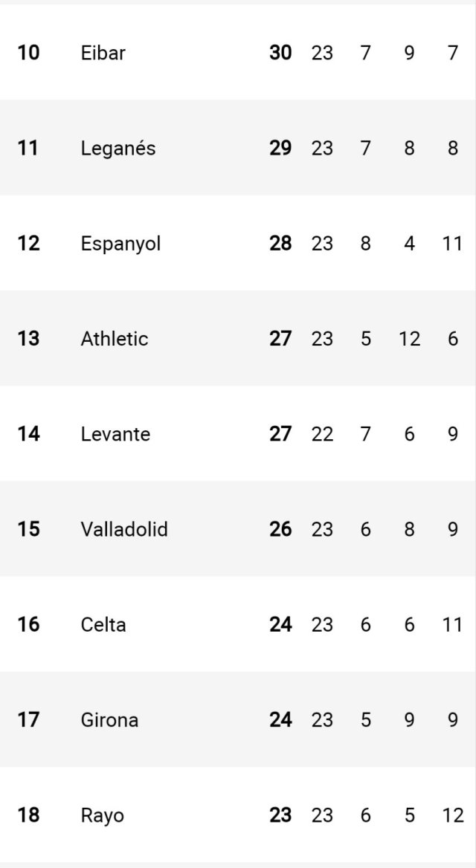Click position number 17 in standings
The height and width of the screenshot is (868, 476).
click(28, 719)
